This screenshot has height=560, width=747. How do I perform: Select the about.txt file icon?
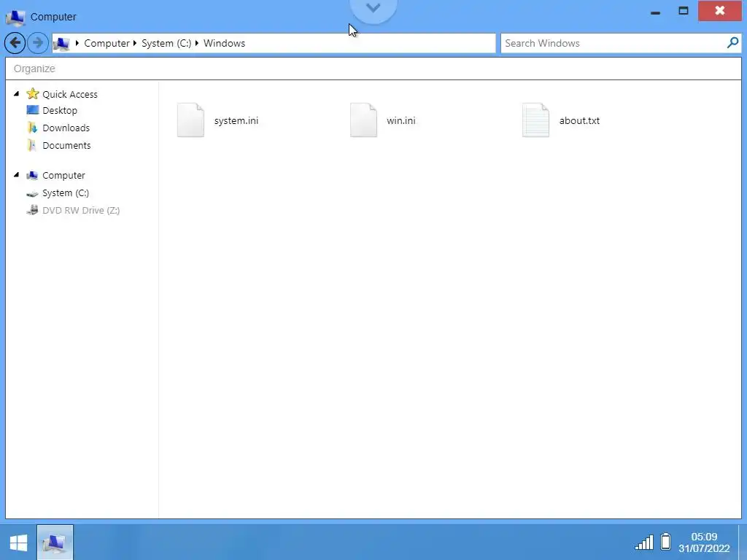pos(535,120)
